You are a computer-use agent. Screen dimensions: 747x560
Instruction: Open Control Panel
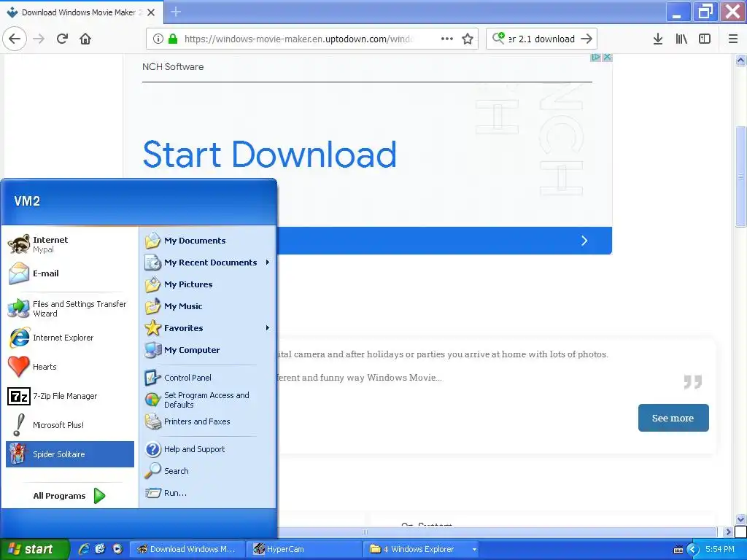[x=208, y=378]
